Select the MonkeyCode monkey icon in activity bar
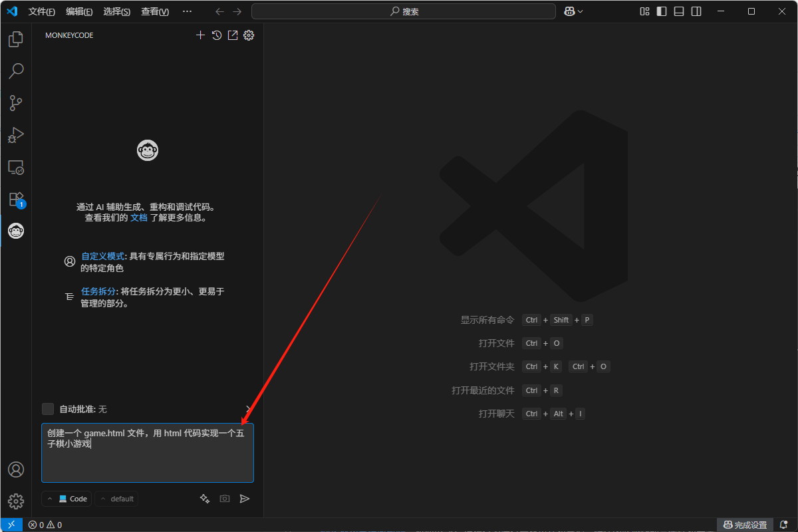The height and width of the screenshot is (532, 798). (16, 231)
